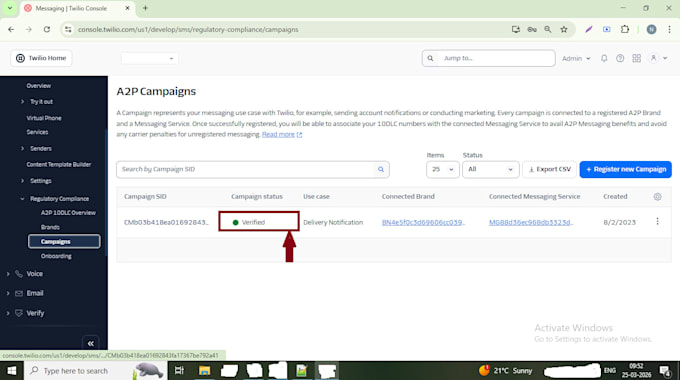680x380 pixels.
Task: Open Chrome profile avatar N
Action: (651, 29)
